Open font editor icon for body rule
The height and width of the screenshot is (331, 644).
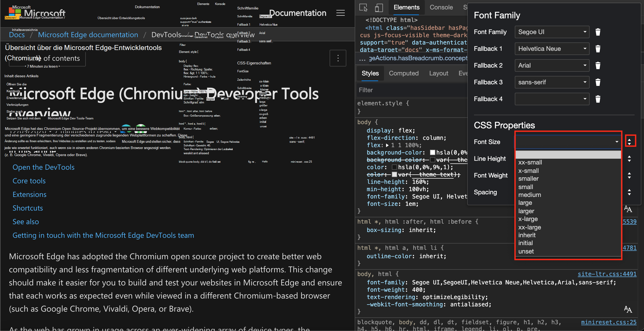[628, 209]
